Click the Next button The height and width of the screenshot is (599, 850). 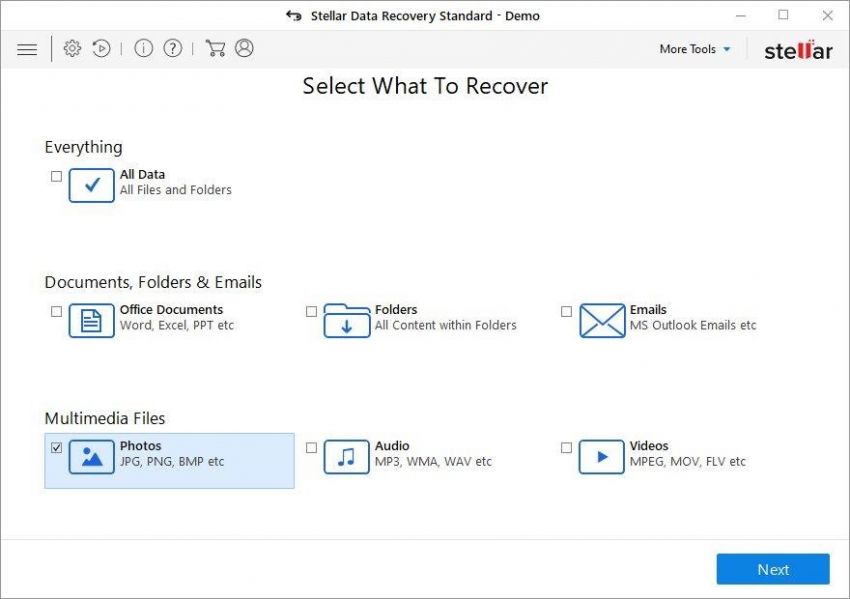[772, 568]
